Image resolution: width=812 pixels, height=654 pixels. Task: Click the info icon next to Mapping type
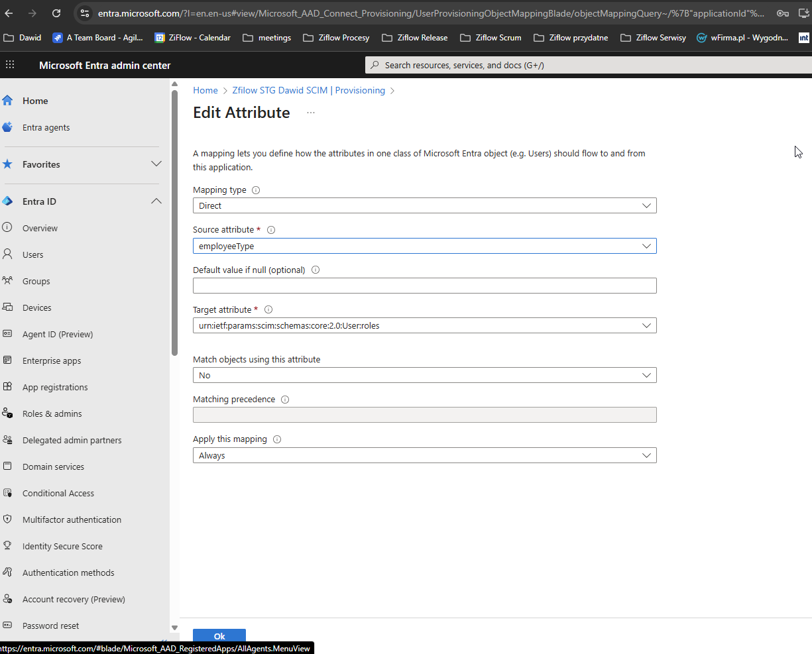[256, 190]
